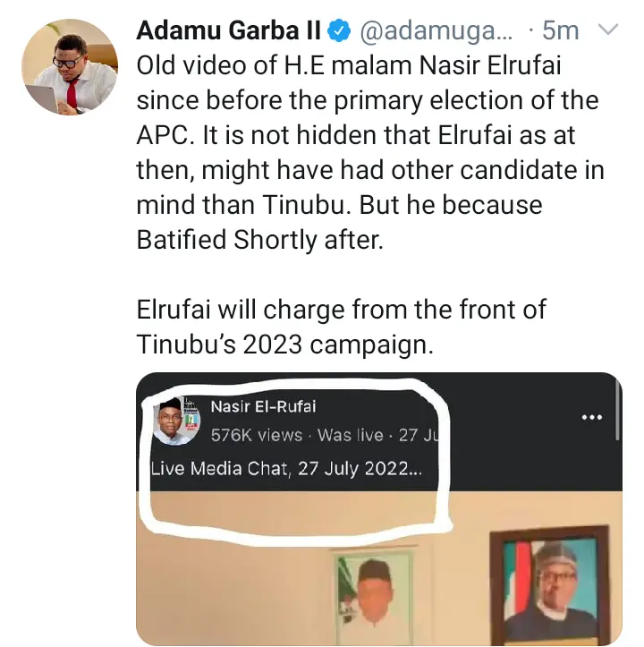Viewport: 644px width, 647px height.
Task: Open the video's three-dot more menu
Action: pos(592,417)
